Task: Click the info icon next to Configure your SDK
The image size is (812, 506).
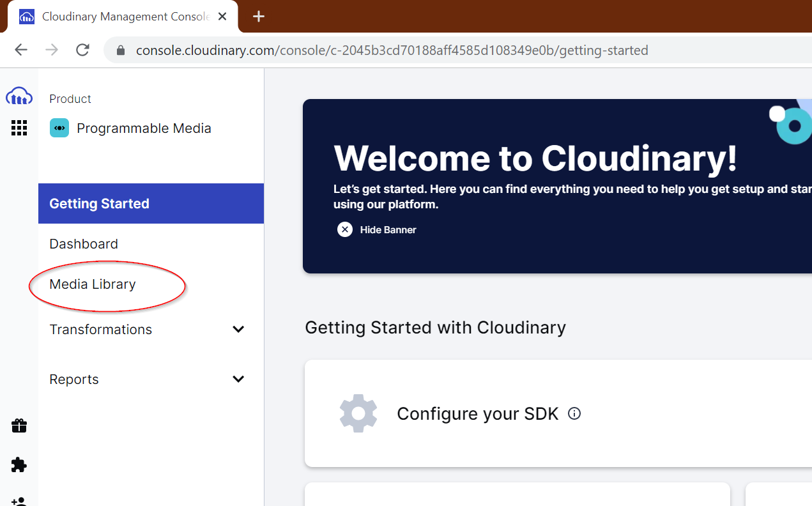Action: point(574,413)
